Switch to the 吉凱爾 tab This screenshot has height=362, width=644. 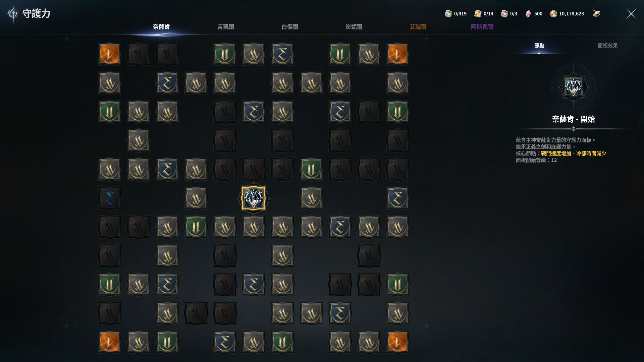(226, 27)
